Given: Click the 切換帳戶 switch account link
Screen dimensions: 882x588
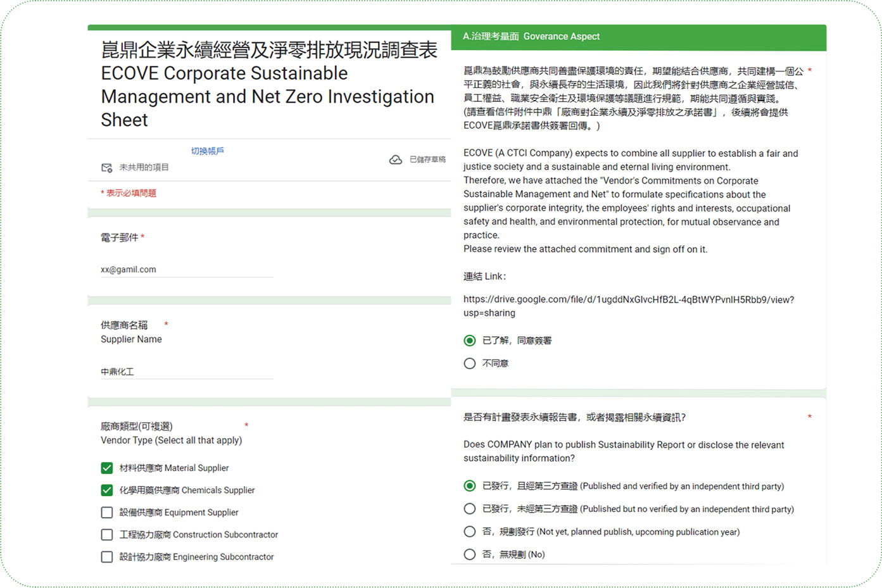Looking at the screenshot, I should [208, 151].
